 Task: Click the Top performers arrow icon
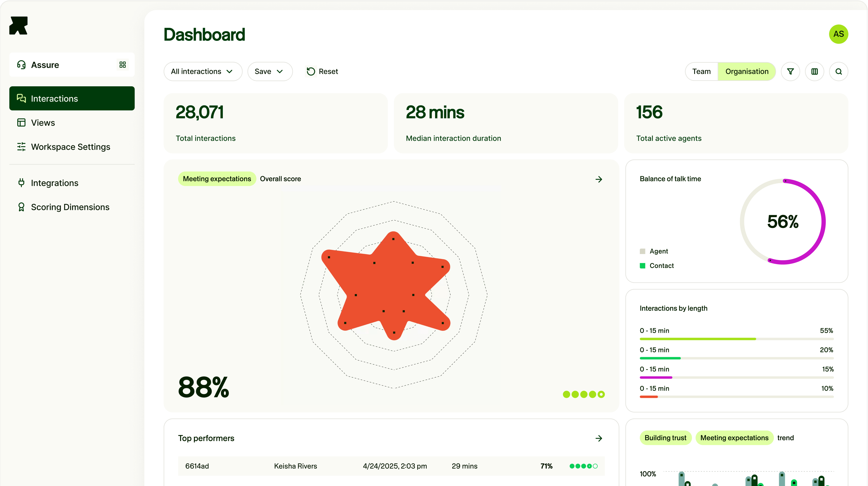(599, 438)
